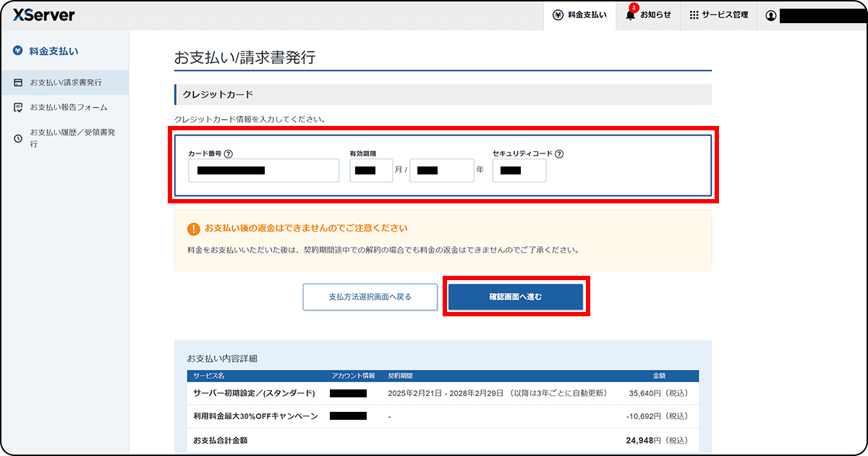Image resolution: width=868 pixels, height=456 pixels.
Task: Show help for カード番号 question icon
Action: [x=229, y=153]
